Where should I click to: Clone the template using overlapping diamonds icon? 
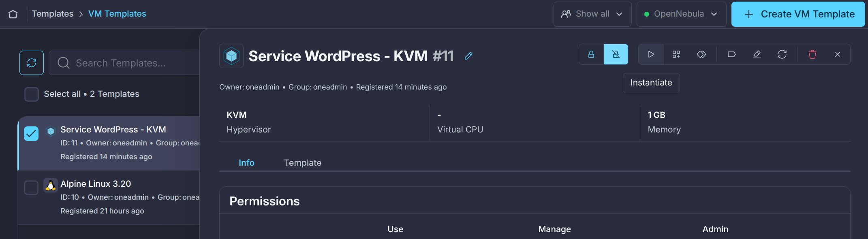click(701, 54)
